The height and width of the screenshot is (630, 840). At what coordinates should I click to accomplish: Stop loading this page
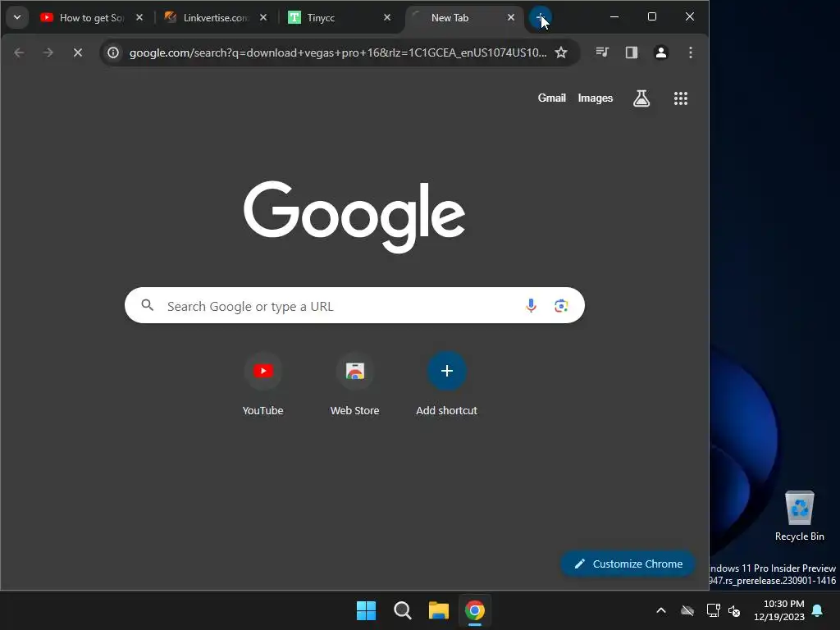[78, 52]
